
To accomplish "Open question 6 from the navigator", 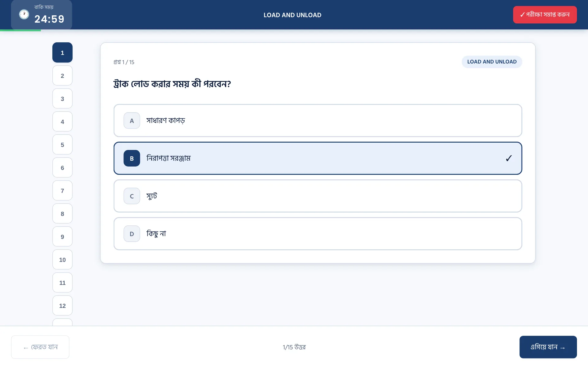I will coord(62,167).
